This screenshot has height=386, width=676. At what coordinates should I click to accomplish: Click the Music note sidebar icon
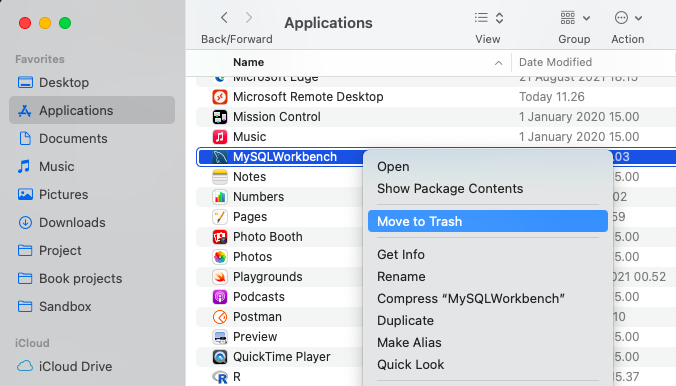(24, 166)
